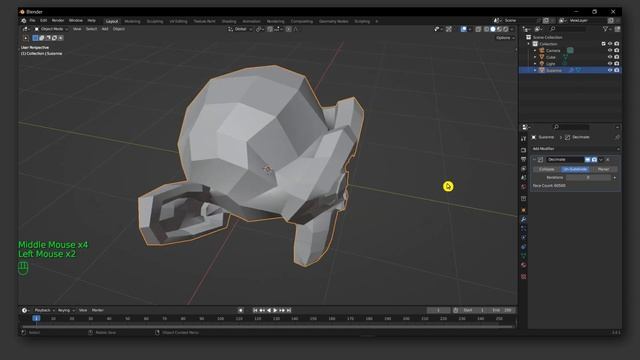Viewport: 640px width, 360px height.
Task: Open the viewport View menu
Action: (77, 29)
